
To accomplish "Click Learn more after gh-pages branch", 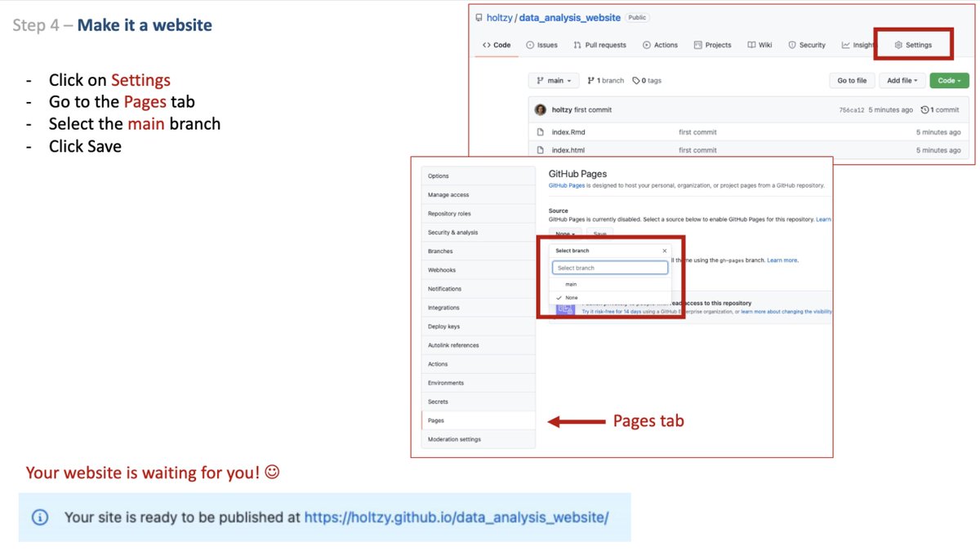I will (781, 260).
